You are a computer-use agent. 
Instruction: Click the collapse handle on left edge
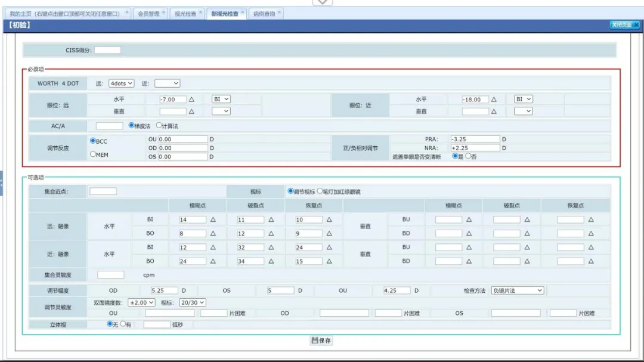click(1, 183)
